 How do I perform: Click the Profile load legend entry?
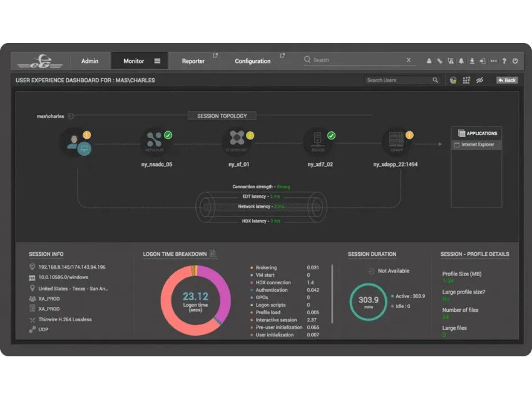[268, 312]
